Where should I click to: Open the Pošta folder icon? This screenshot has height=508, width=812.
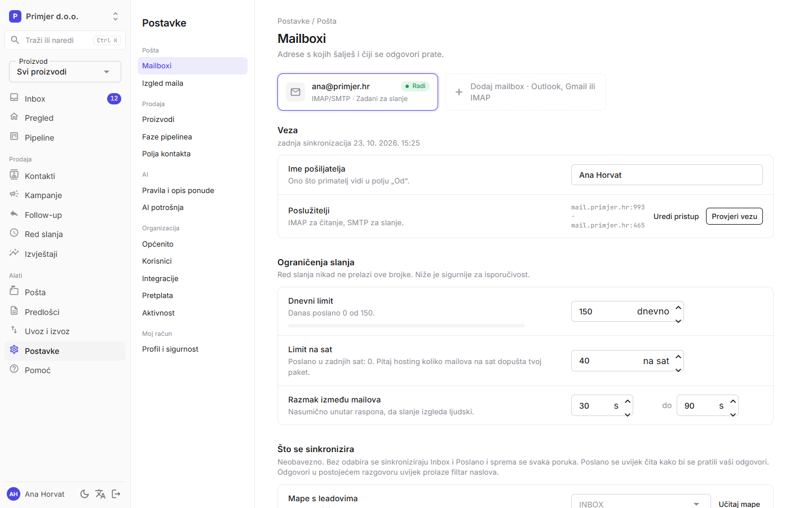pyautogui.click(x=14, y=291)
